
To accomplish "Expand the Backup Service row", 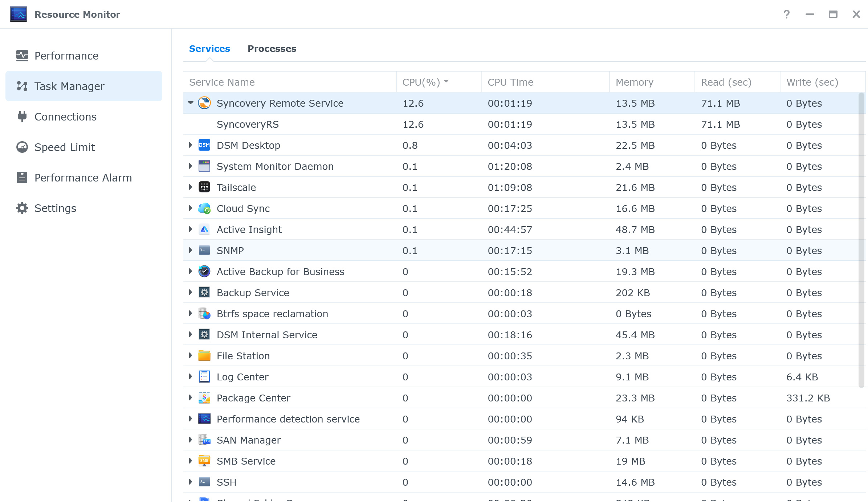I will 191,293.
